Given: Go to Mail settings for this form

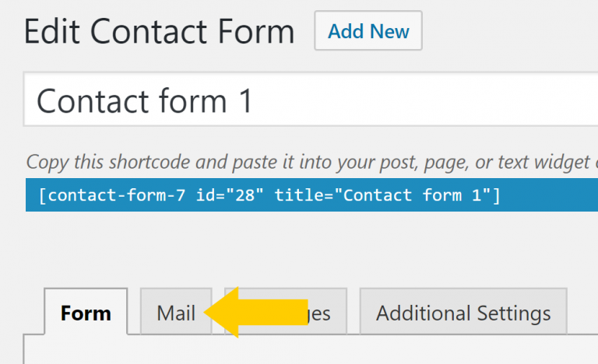Looking at the screenshot, I should point(176,313).
